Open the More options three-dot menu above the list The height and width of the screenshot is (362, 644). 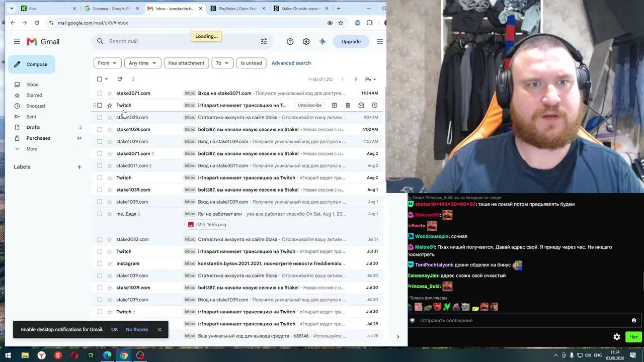point(133,79)
